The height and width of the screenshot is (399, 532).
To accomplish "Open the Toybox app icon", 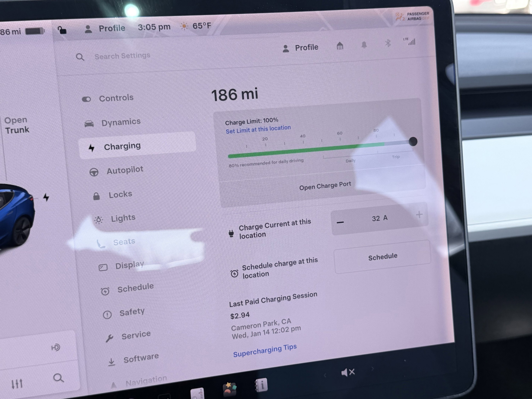I will [x=229, y=389].
